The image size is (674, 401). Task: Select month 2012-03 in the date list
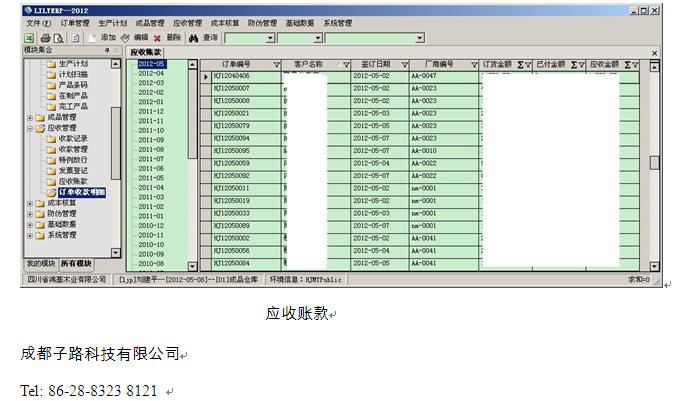(x=151, y=83)
